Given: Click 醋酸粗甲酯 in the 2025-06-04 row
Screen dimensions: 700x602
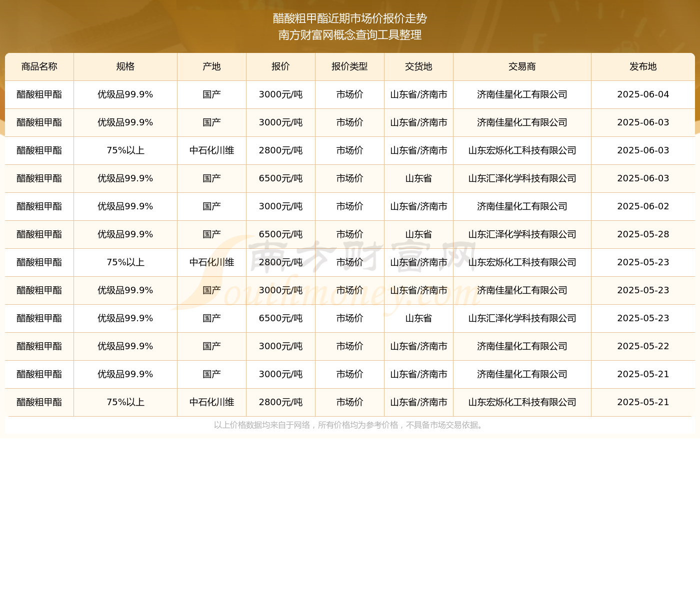Looking at the screenshot, I should tap(39, 94).
